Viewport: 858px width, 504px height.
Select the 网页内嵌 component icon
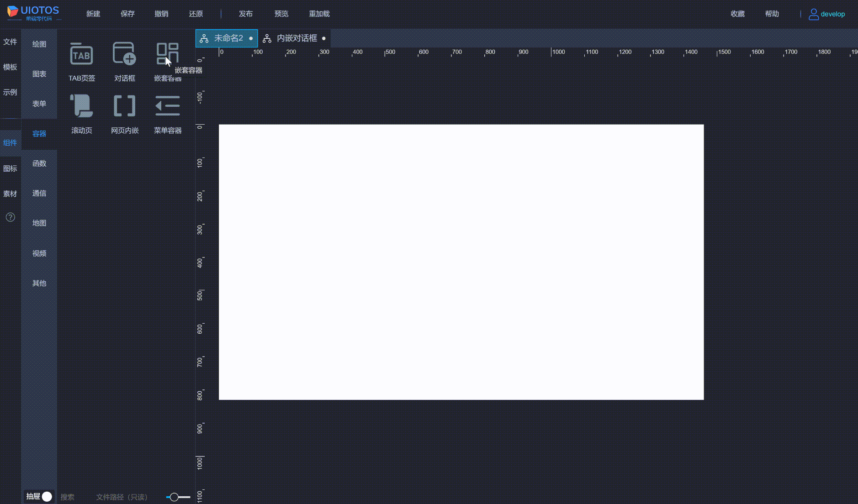[124, 105]
